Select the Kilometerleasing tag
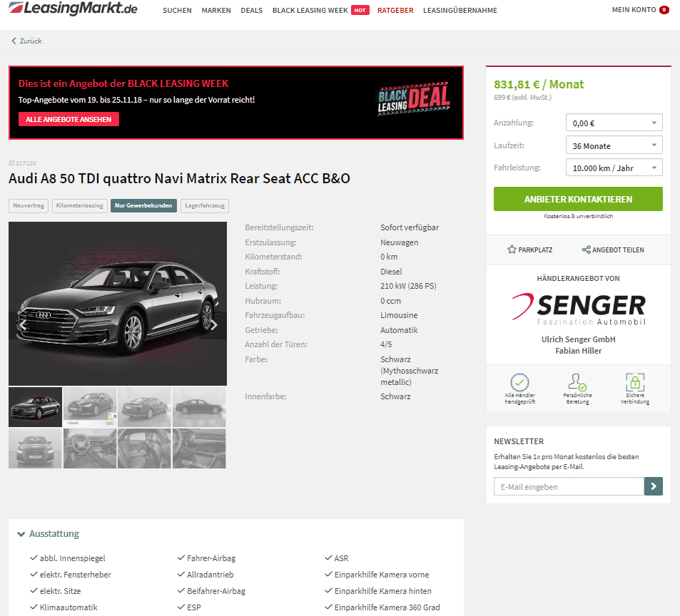The height and width of the screenshot is (616, 680). [x=80, y=206]
